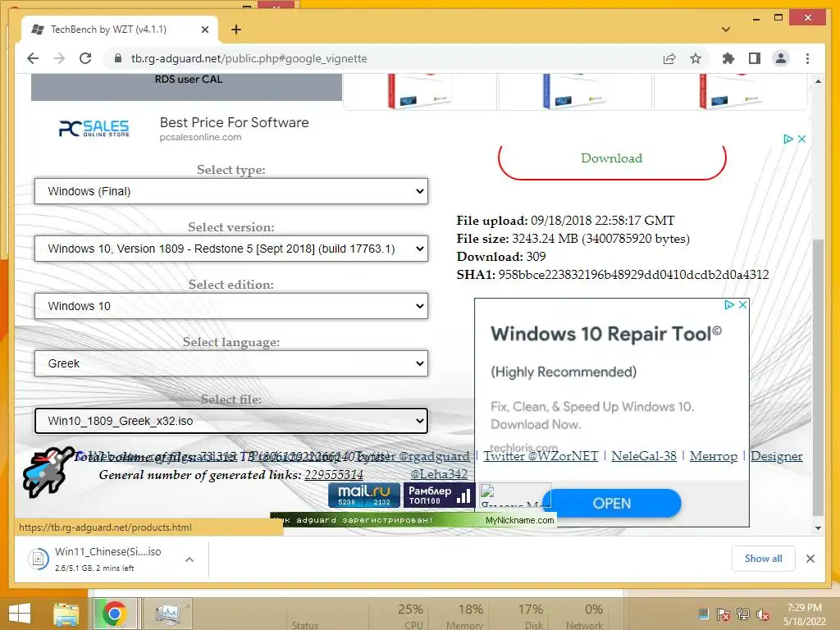Image resolution: width=840 pixels, height=630 pixels.
Task: Open the Chrome extensions puzzle icon
Action: click(x=728, y=58)
